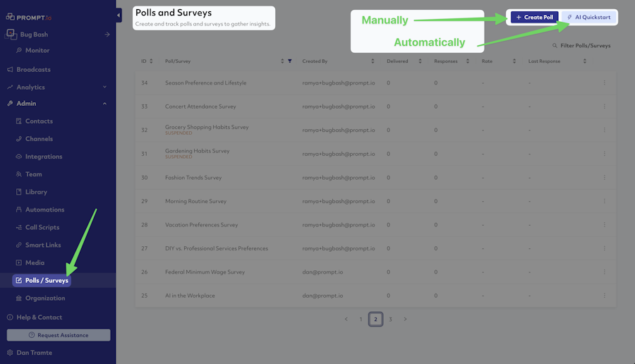Expand the Analytics menu chevron

tap(105, 87)
